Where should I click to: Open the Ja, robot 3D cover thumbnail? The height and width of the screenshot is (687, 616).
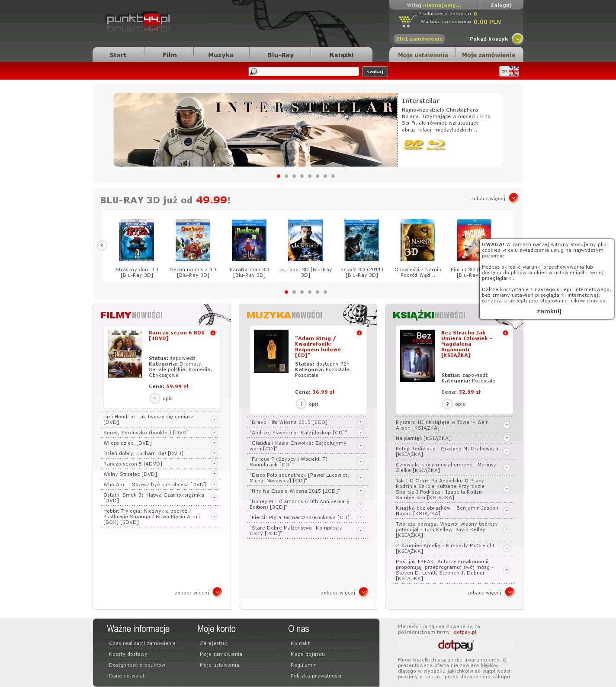[x=305, y=240]
